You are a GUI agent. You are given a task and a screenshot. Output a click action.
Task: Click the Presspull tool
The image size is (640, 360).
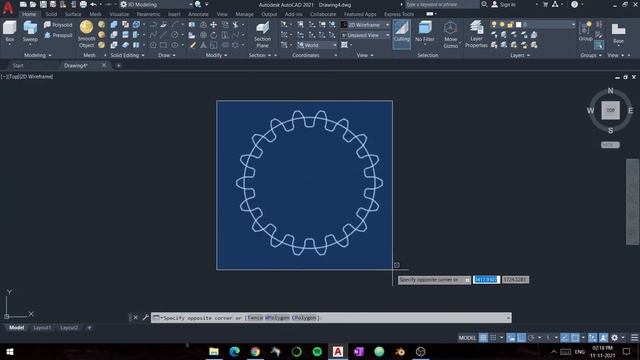click(58, 35)
